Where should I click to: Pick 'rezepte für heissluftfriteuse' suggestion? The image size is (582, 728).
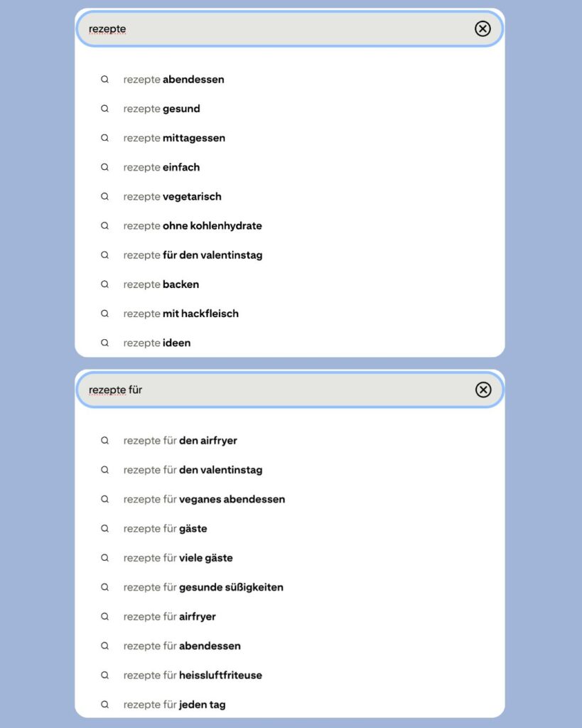coord(193,675)
